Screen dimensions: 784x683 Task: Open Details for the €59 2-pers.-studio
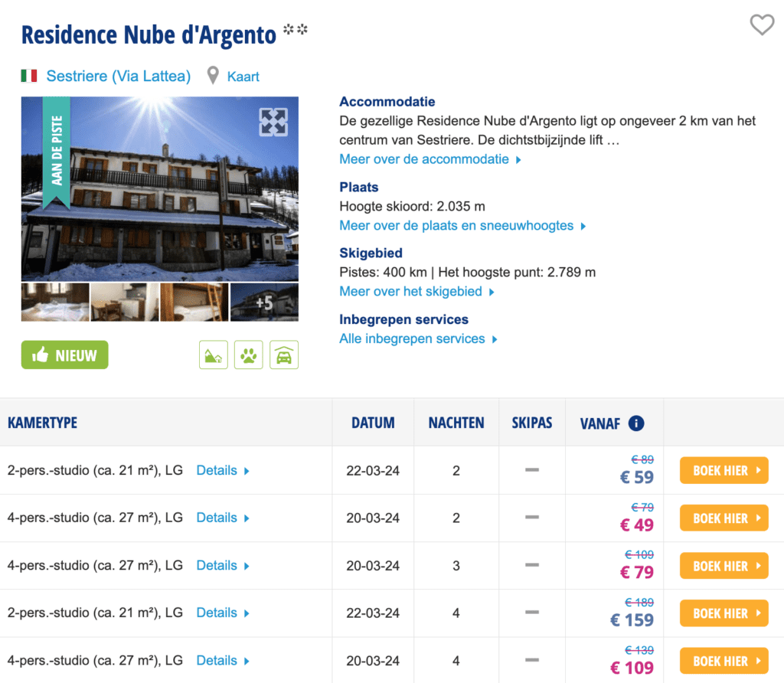pyautogui.click(x=222, y=470)
